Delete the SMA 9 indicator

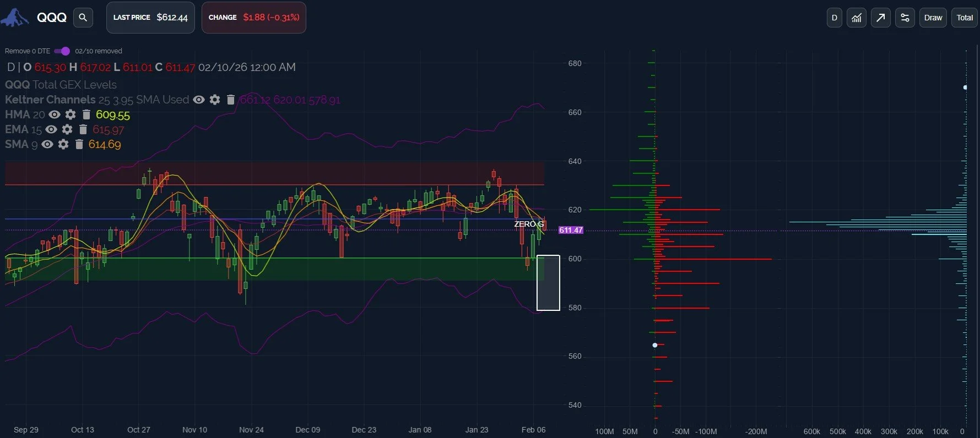[79, 144]
